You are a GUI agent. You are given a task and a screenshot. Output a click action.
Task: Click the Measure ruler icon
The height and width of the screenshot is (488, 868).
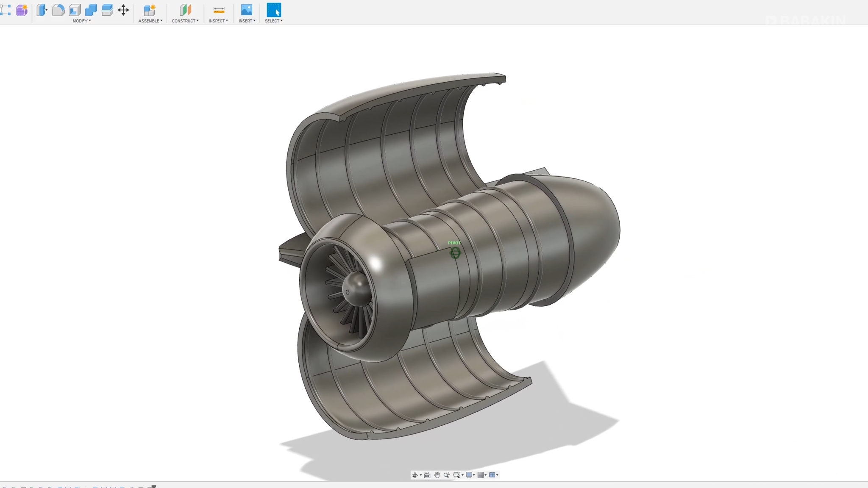pyautogui.click(x=219, y=10)
